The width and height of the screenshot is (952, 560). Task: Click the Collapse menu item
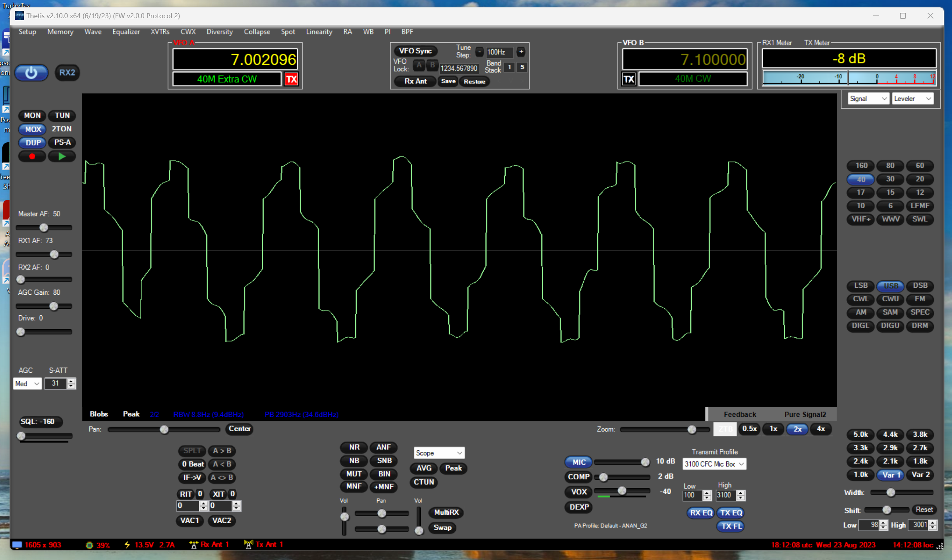[x=257, y=32]
